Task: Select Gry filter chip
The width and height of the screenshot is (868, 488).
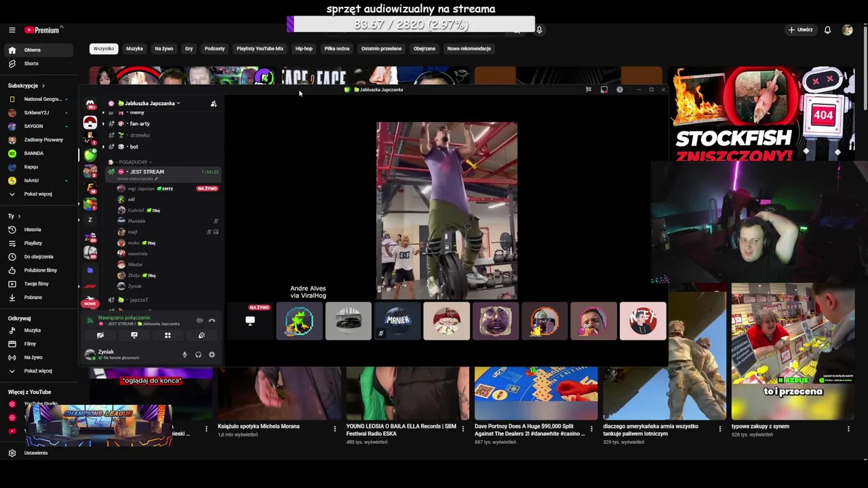Action: (x=189, y=49)
